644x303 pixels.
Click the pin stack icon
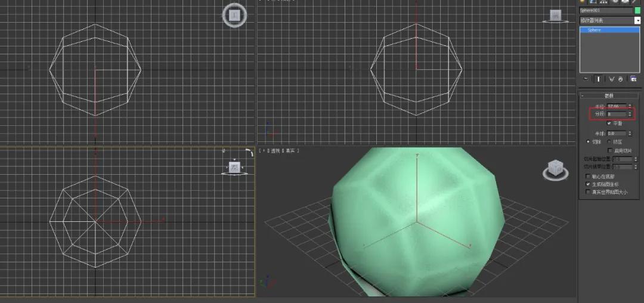[586, 79]
